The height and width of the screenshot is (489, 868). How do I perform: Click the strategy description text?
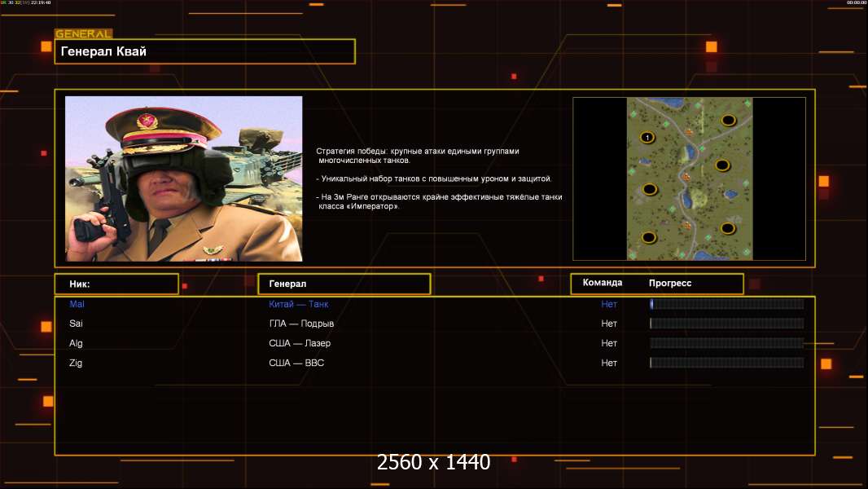click(438, 178)
